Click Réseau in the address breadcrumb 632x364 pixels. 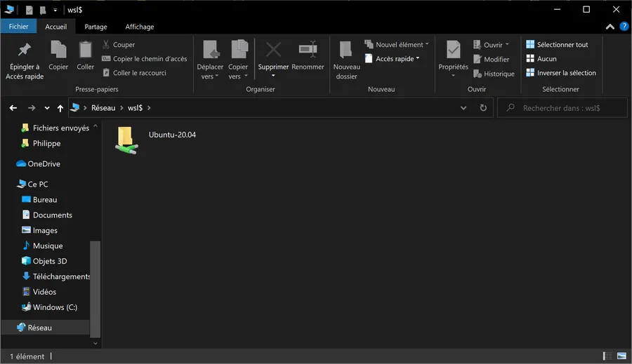coord(103,108)
